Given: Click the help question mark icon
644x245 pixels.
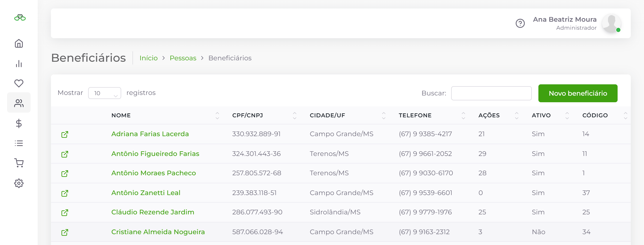Looking at the screenshot, I should point(520,24).
